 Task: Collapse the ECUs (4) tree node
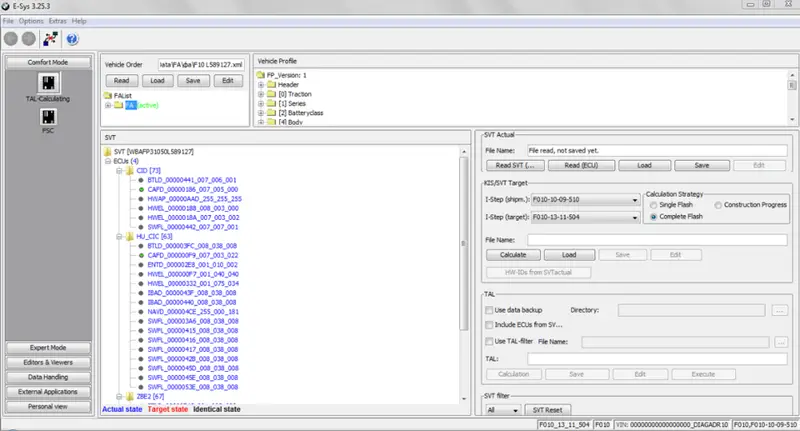(x=108, y=161)
